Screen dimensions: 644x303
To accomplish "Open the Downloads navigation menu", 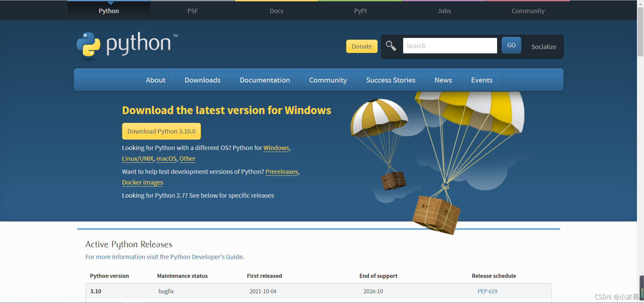I will click(203, 80).
